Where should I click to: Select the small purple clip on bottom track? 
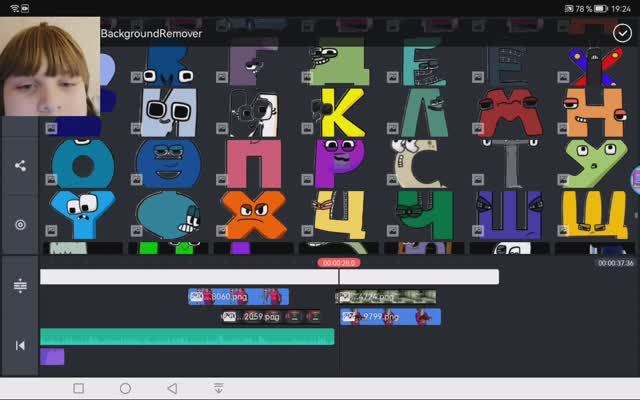tap(52, 357)
